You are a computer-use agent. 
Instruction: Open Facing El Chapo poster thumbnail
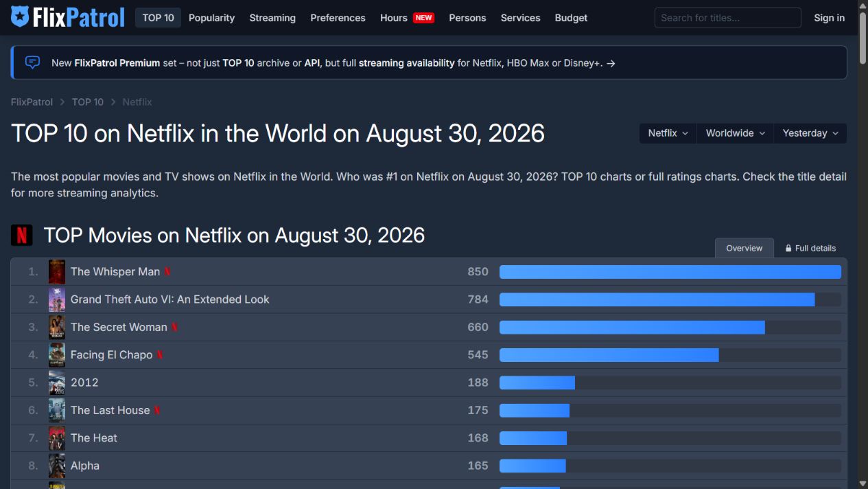click(57, 355)
